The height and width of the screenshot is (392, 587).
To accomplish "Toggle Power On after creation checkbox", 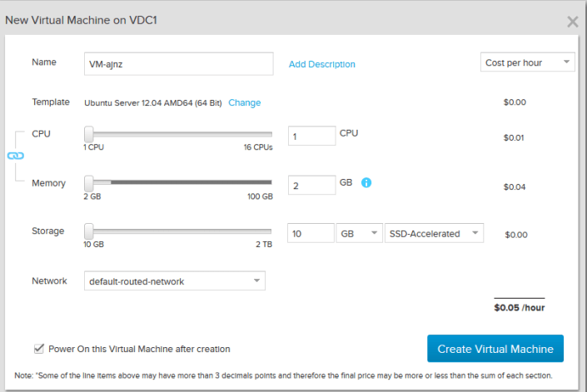I will (x=39, y=349).
